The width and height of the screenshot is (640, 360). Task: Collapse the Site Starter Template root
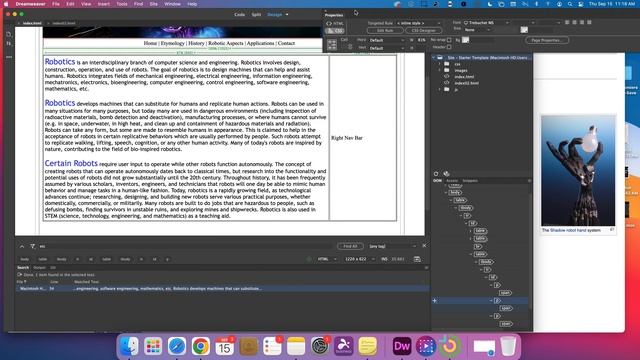pos(433,58)
